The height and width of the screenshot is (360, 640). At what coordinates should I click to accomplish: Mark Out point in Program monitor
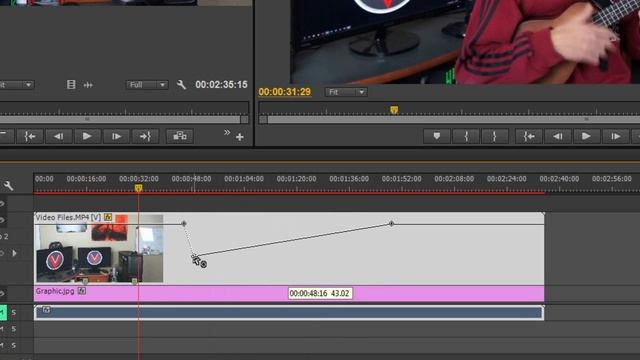pos(495,136)
